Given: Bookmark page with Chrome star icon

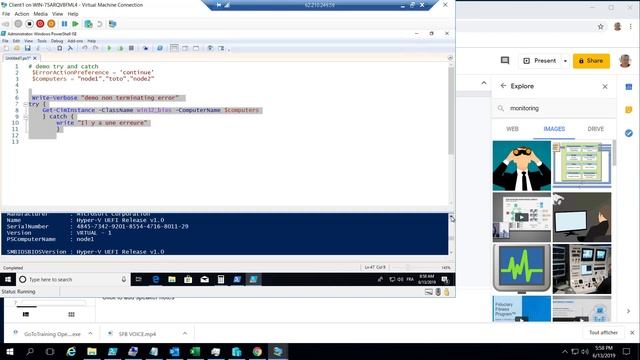Looking at the screenshot, I should tap(600, 27).
